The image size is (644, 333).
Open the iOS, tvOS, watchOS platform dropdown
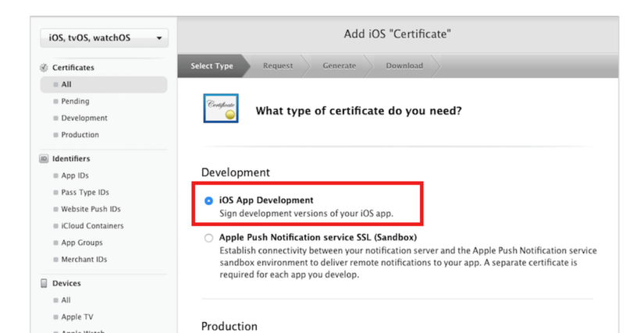click(104, 37)
